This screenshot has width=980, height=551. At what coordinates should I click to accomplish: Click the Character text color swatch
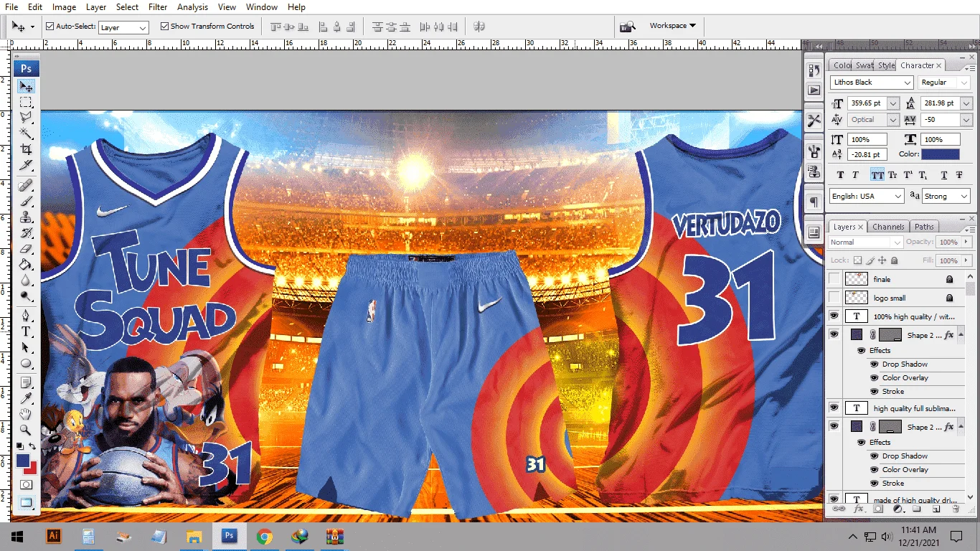940,154
